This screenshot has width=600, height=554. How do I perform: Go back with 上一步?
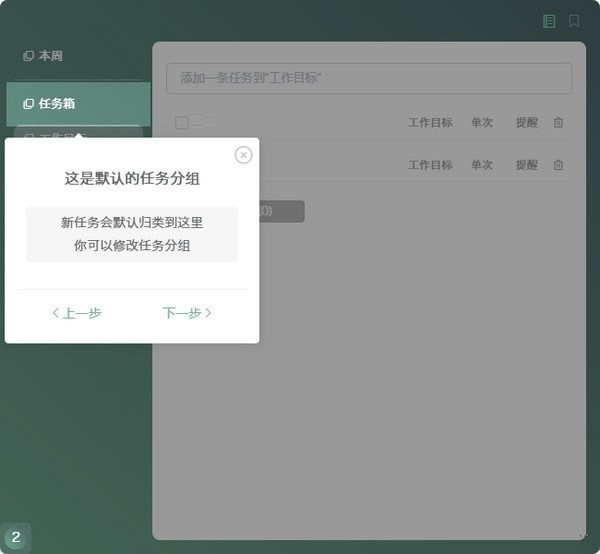[77, 313]
